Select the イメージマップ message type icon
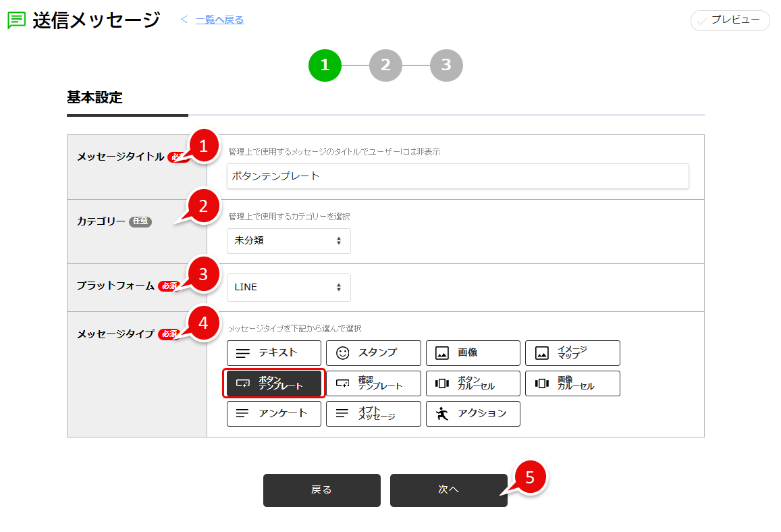 572,352
